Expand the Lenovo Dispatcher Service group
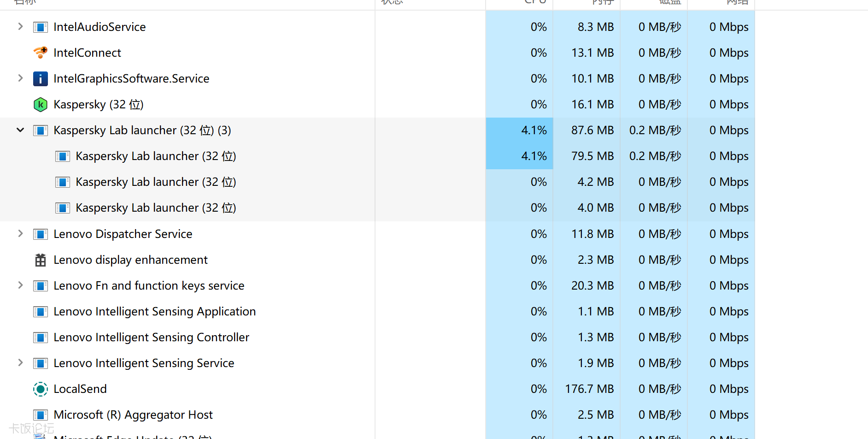868x439 pixels. (20, 234)
